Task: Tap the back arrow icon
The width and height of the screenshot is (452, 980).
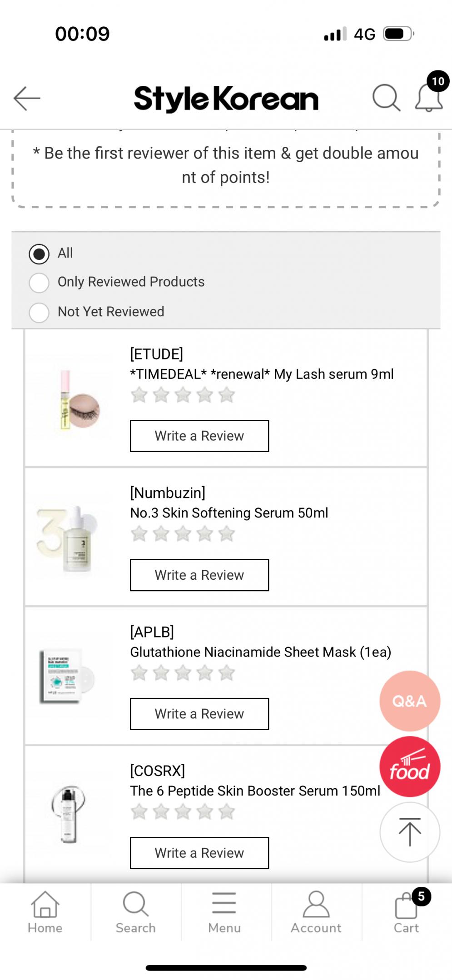Action: pos(27,98)
